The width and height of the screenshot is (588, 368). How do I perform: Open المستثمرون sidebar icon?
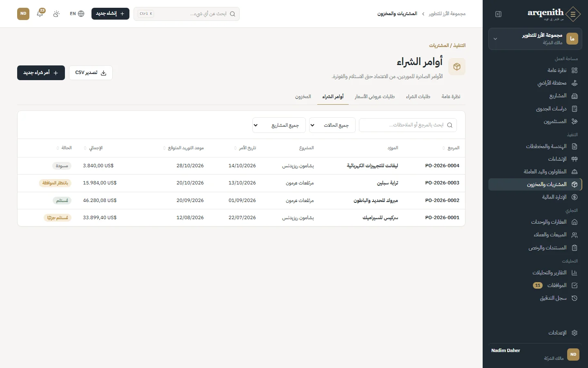tap(575, 121)
